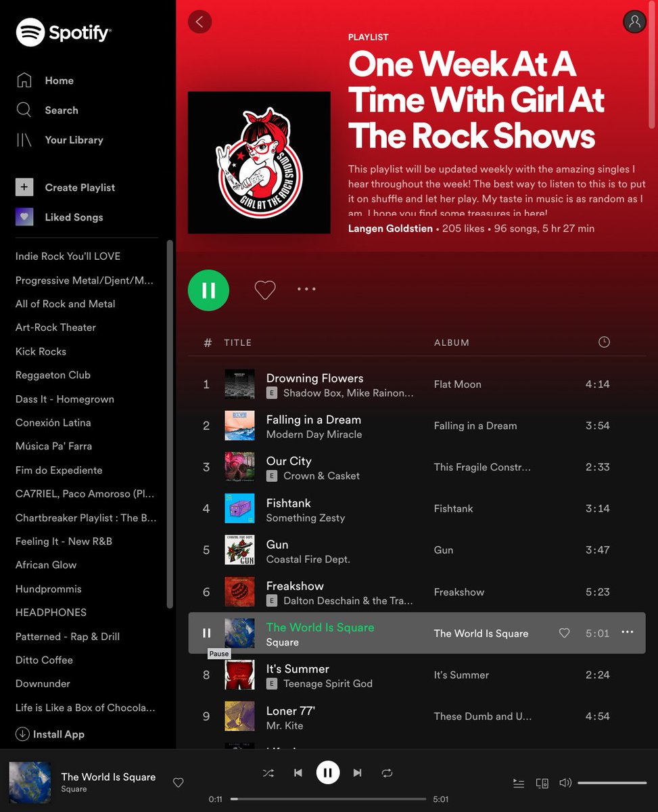Open owner Langen Goldstien profile

click(x=390, y=229)
